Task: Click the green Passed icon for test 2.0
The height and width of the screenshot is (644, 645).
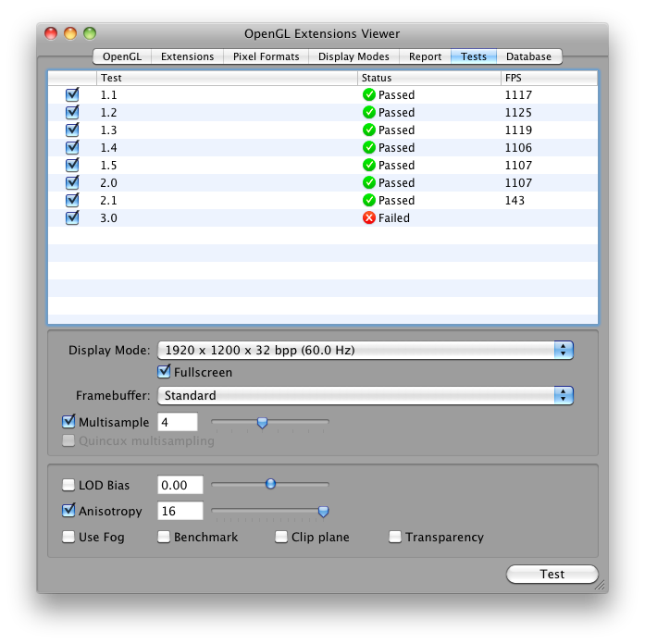Action: click(369, 182)
